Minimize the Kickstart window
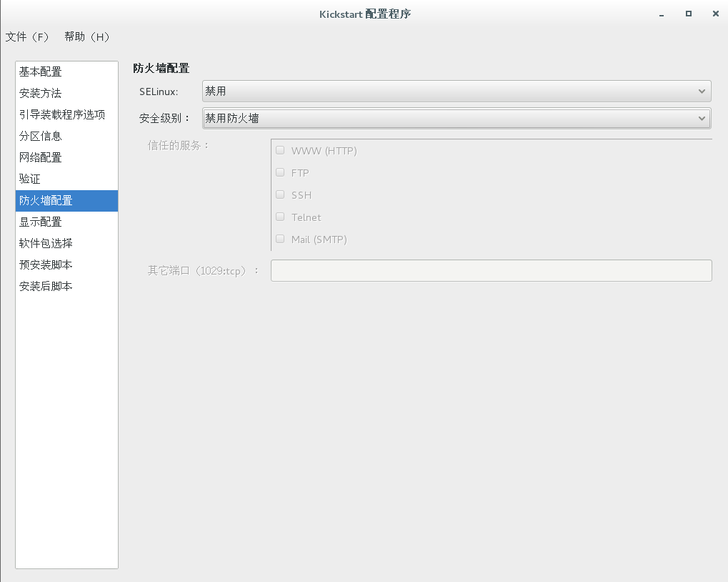This screenshot has width=728, height=582. tap(661, 14)
